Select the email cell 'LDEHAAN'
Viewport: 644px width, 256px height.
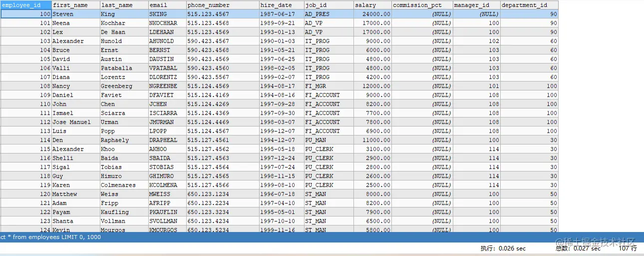[x=167, y=32]
